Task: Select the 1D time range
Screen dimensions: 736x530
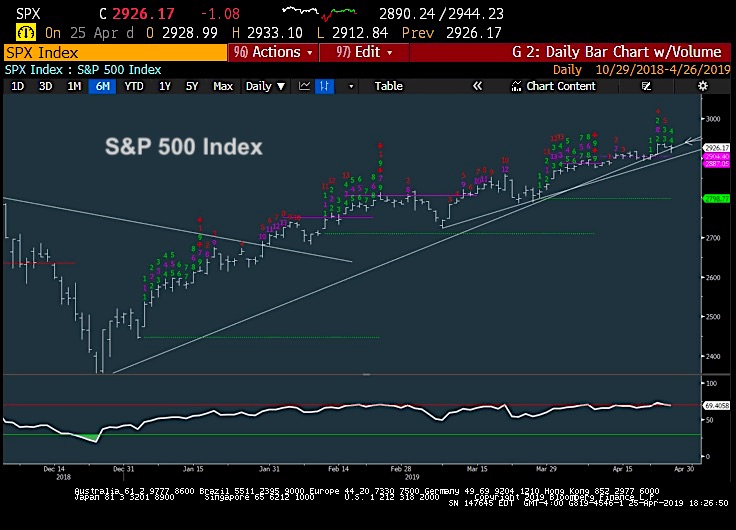Action: pos(17,86)
